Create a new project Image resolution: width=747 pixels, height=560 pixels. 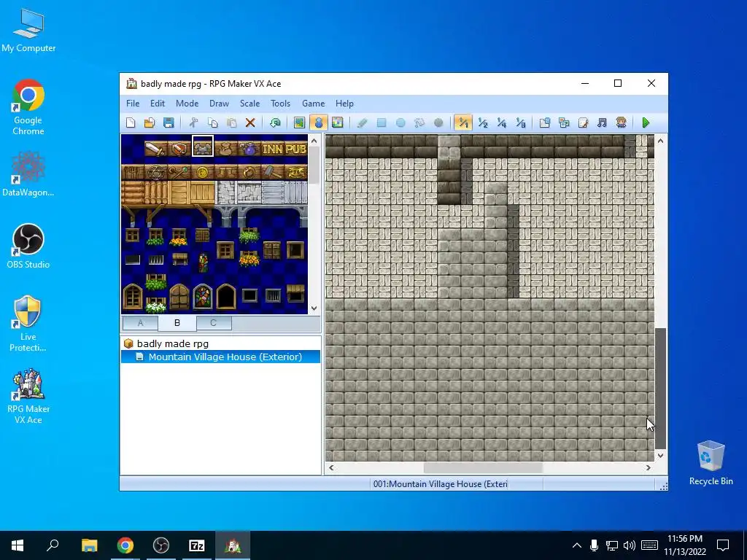(x=131, y=122)
